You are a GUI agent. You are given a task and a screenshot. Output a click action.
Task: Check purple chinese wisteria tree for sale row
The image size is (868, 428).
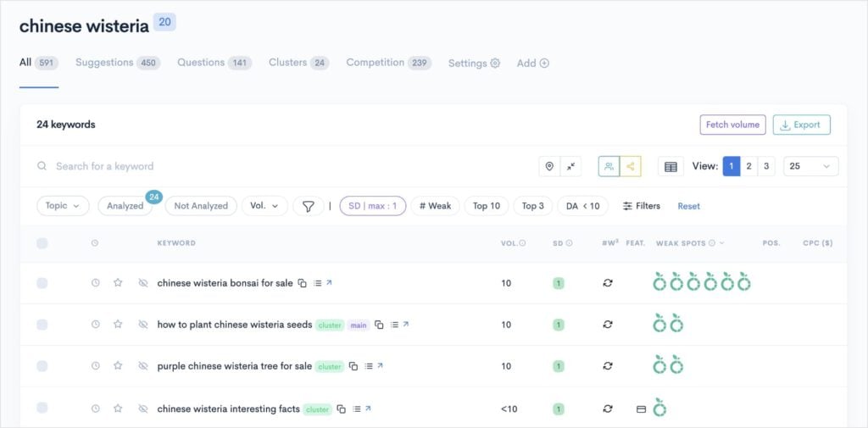(x=42, y=366)
